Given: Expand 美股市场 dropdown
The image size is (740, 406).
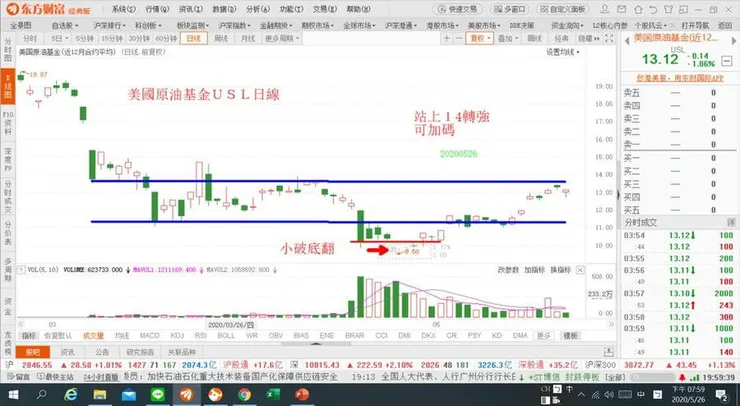Looking at the screenshot, I should click(485, 25).
